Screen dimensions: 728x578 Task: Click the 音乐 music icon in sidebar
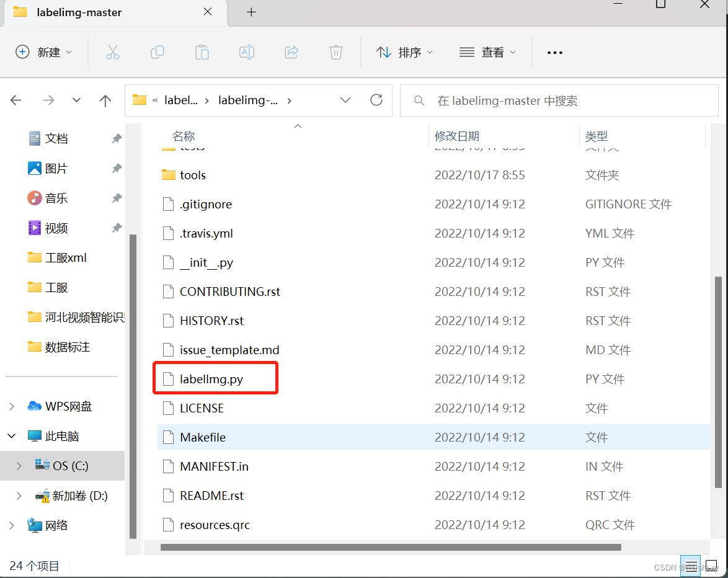[x=34, y=198]
